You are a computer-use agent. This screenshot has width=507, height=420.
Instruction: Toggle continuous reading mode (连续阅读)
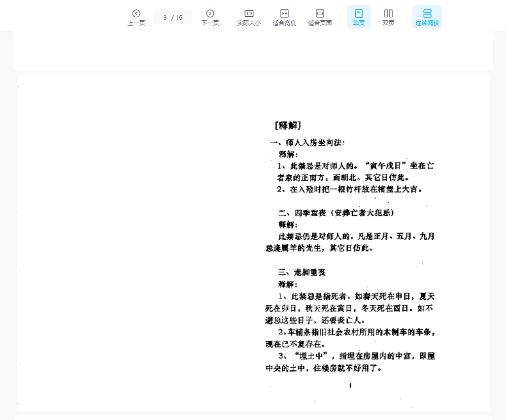[x=427, y=17]
